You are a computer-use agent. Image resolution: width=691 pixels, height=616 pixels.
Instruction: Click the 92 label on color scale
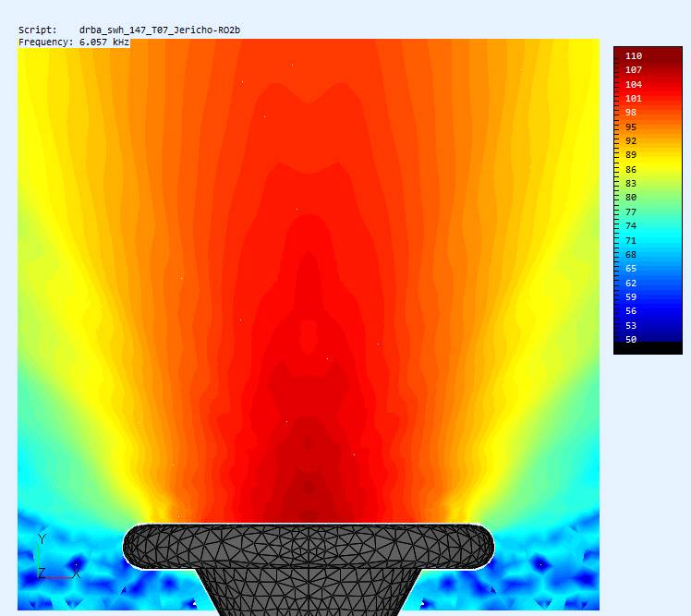click(x=631, y=141)
